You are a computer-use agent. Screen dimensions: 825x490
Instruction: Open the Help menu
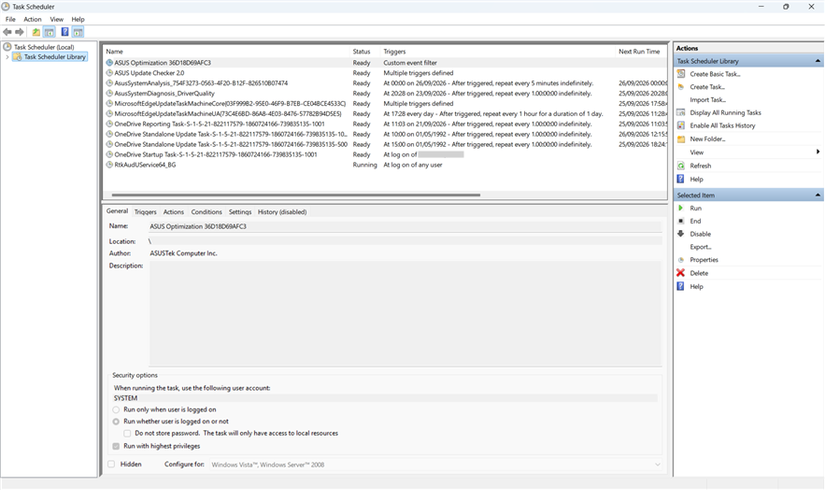click(78, 19)
